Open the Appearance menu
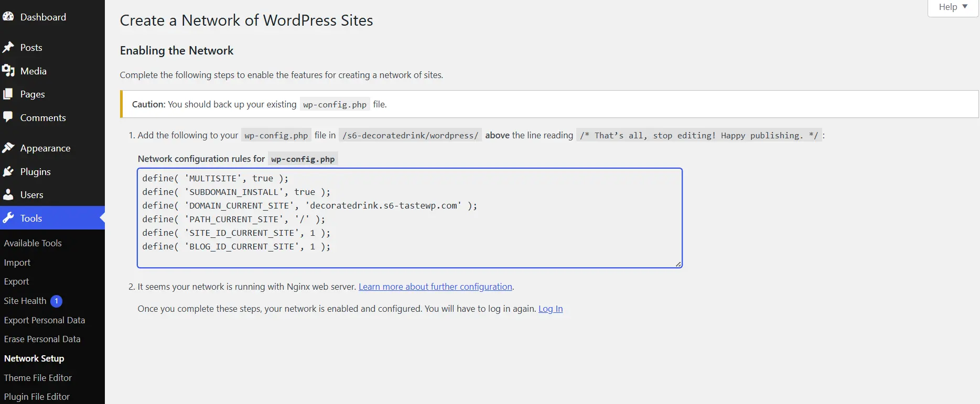The height and width of the screenshot is (404, 980). coord(45,148)
